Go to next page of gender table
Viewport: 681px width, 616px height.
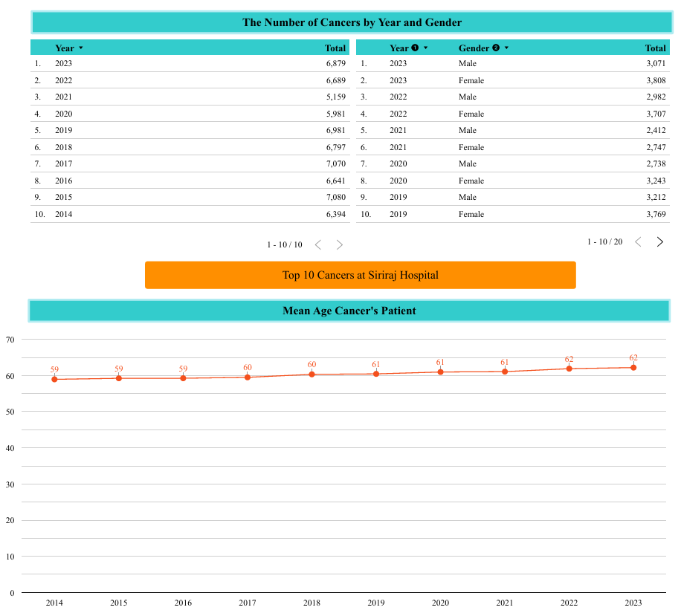point(659,242)
